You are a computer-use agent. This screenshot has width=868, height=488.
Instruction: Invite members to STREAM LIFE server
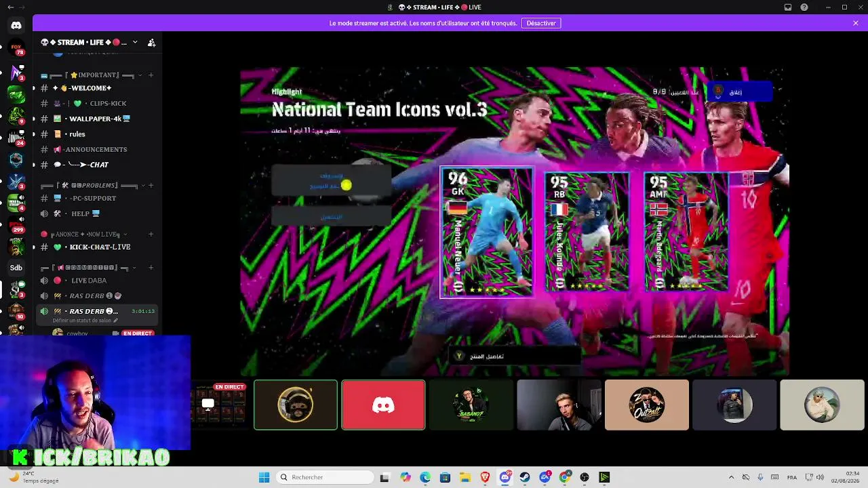coord(152,43)
